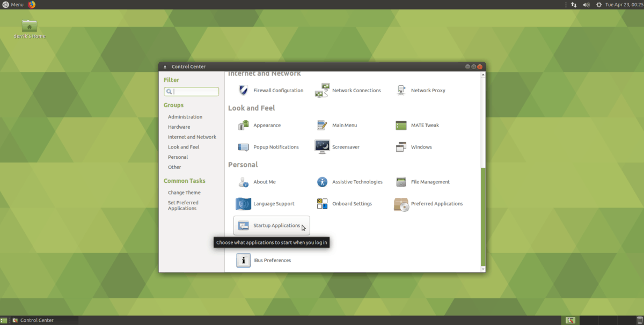Open Preferred Applications in the Personal section
Image resolution: width=644 pixels, height=325 pixels.
point(429,204)
